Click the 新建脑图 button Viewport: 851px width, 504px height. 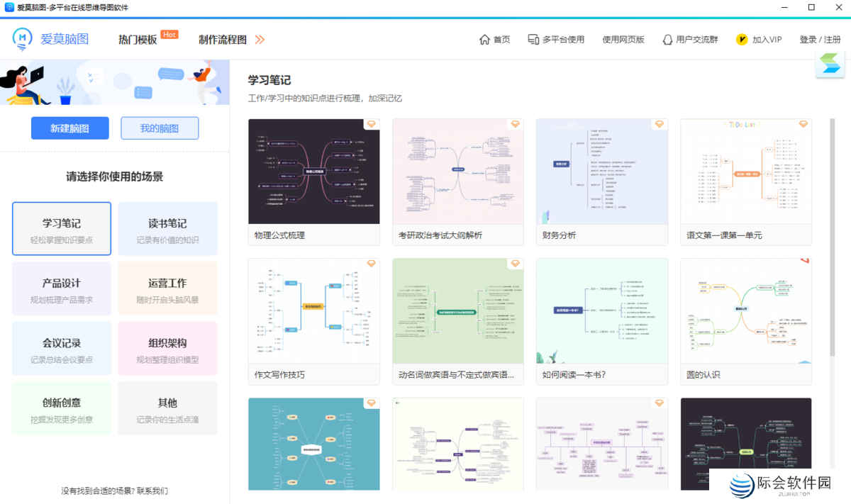(69, 128)
